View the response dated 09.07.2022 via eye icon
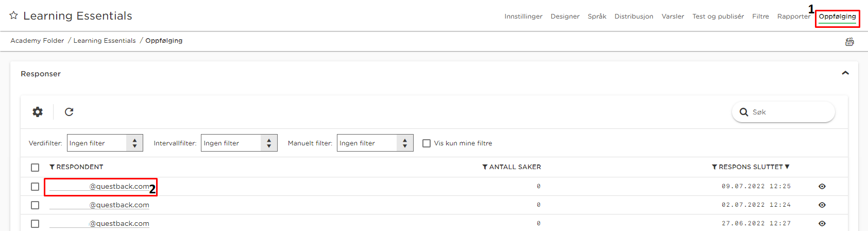Viewport: 868px width, 231px height. (x=822, y=187)
